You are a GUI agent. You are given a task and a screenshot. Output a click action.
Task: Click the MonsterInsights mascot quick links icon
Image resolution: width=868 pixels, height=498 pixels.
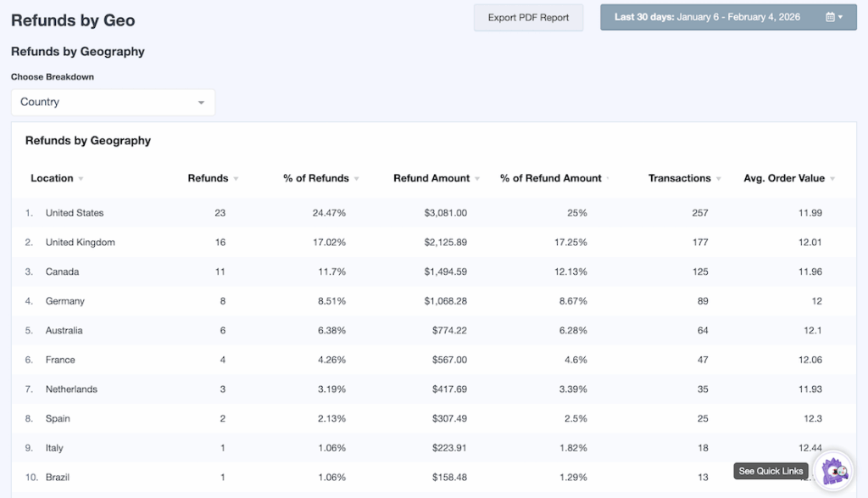[x=834, y=471]
